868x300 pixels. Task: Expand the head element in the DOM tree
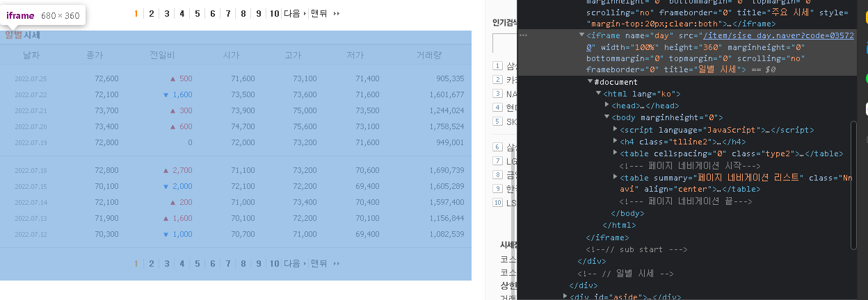point(607,106)
